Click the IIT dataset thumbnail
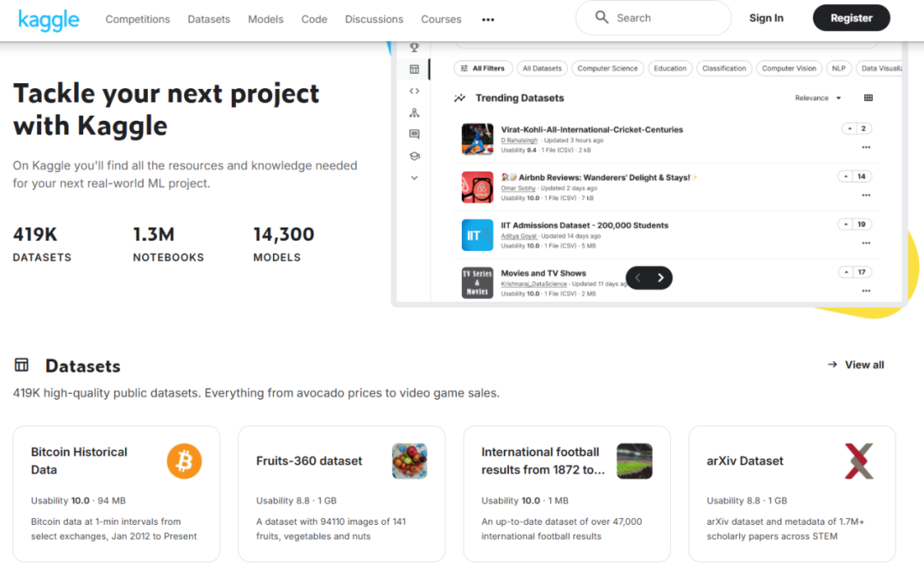Viewport: 924px width, 566px height. [x=477, y=235]
